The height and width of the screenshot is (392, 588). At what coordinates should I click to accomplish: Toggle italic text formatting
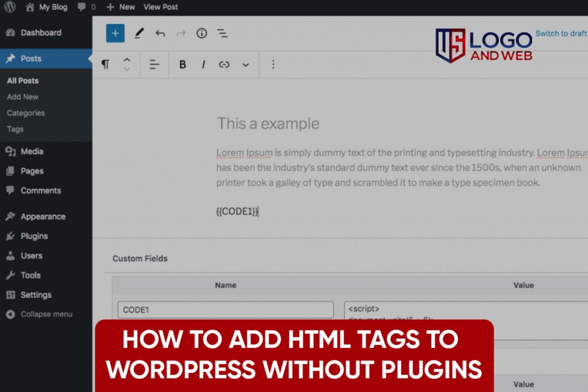203,64
